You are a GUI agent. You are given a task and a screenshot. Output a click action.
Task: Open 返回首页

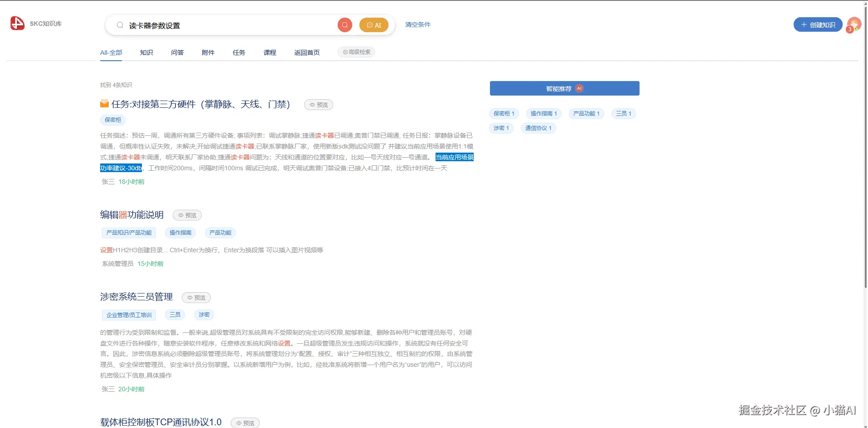307,52
